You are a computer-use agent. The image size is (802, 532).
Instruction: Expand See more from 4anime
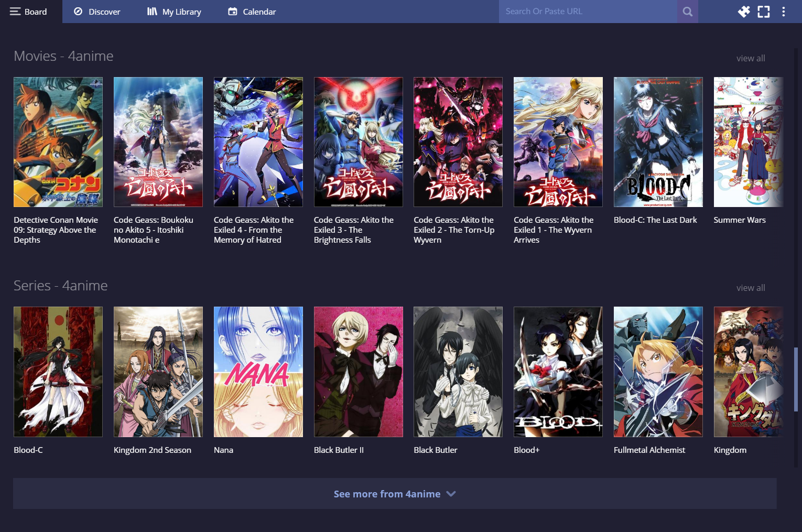point(395,494)
